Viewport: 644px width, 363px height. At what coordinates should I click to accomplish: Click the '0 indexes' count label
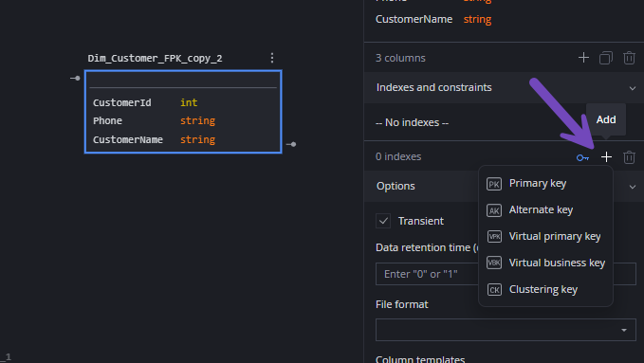398,156
